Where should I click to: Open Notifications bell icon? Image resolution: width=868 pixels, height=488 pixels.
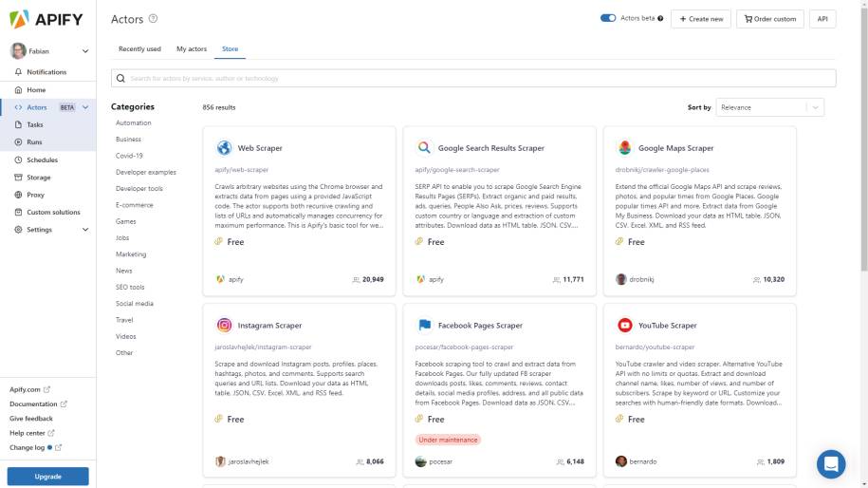(18, 72)
